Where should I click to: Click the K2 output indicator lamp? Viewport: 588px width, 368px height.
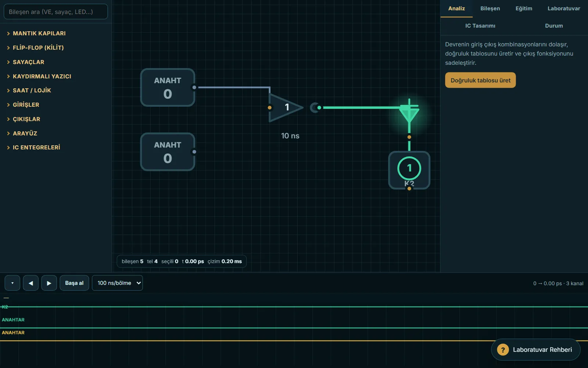click(x=409, y=168)
